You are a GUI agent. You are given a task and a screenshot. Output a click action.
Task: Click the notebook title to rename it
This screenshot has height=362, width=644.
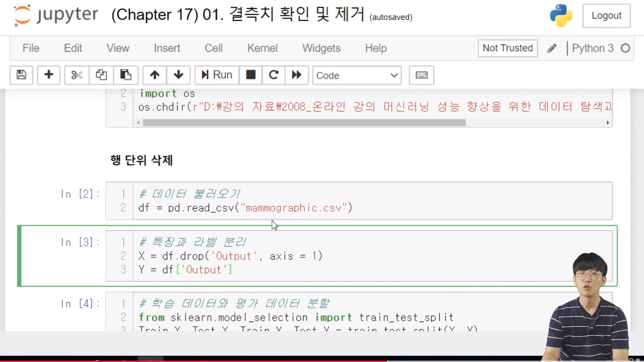237,15
